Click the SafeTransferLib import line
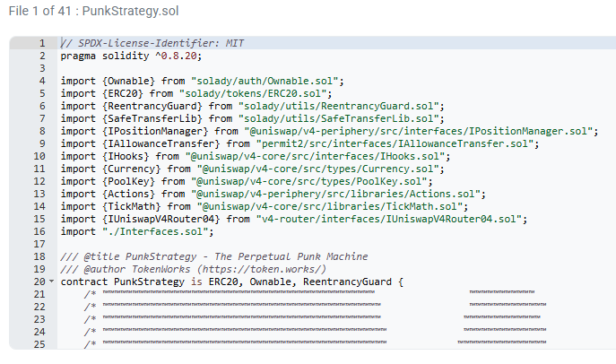 (252, 118)
